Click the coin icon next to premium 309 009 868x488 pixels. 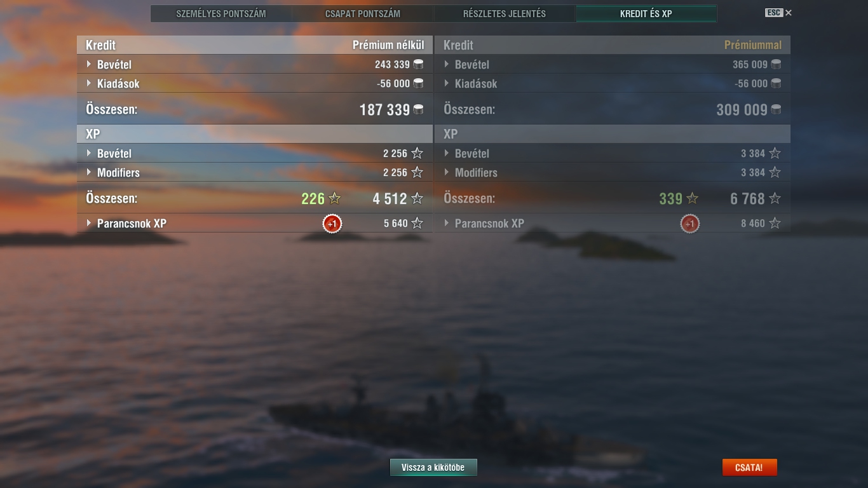[x=776, y=109]
